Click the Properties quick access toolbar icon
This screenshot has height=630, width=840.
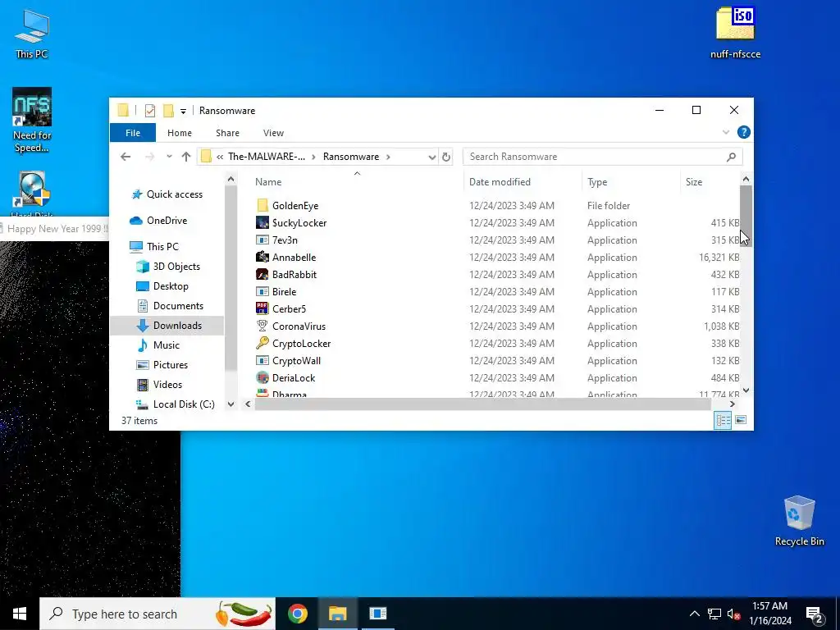tap(150, 111)
